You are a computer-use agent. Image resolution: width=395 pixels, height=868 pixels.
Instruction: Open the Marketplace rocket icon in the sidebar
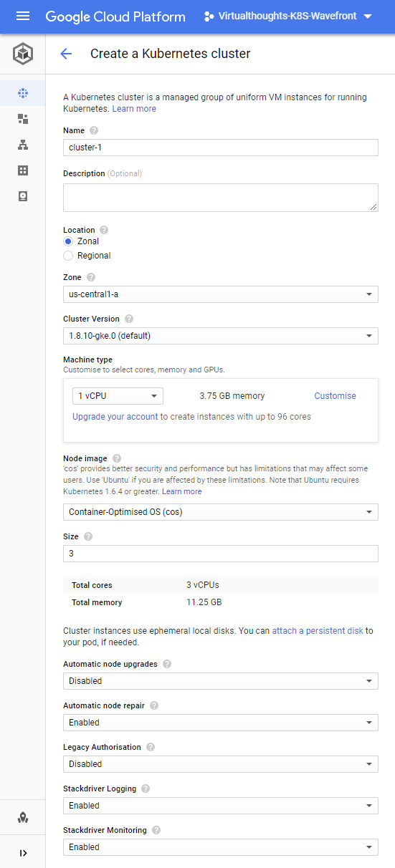click(23, 817)
